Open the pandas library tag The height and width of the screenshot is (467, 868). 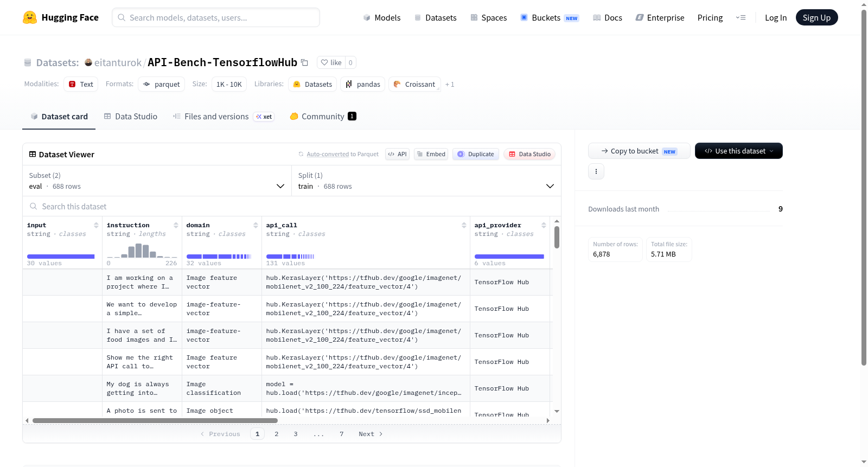point(363,84)
